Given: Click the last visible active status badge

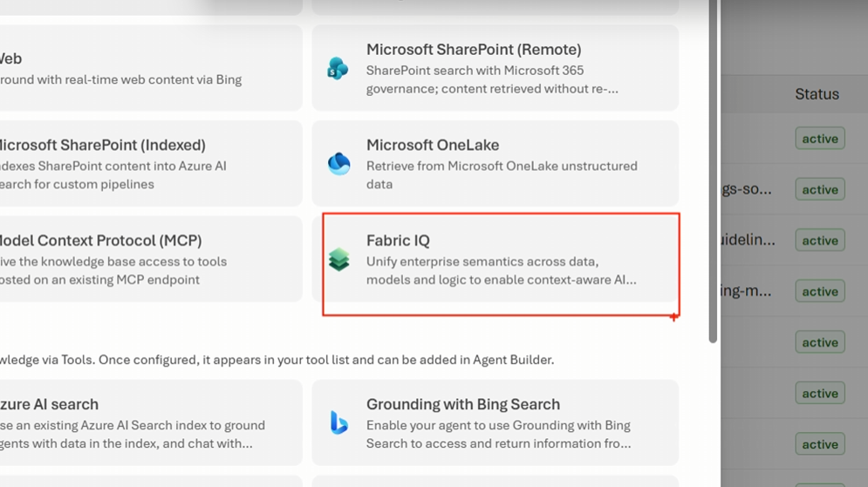Looking at the screenshot, I should tap(819, 444).
